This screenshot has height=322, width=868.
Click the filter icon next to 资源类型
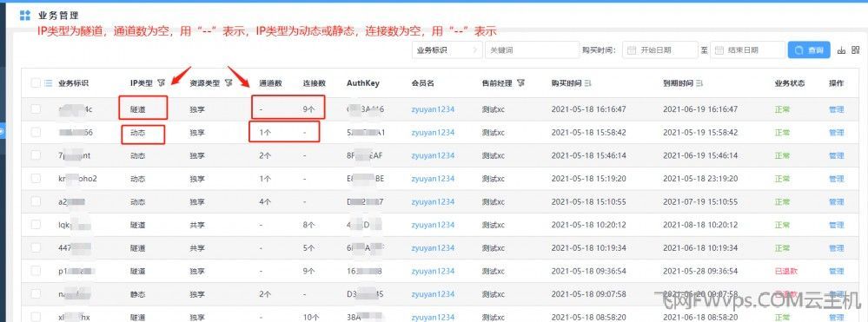(229, 83)
